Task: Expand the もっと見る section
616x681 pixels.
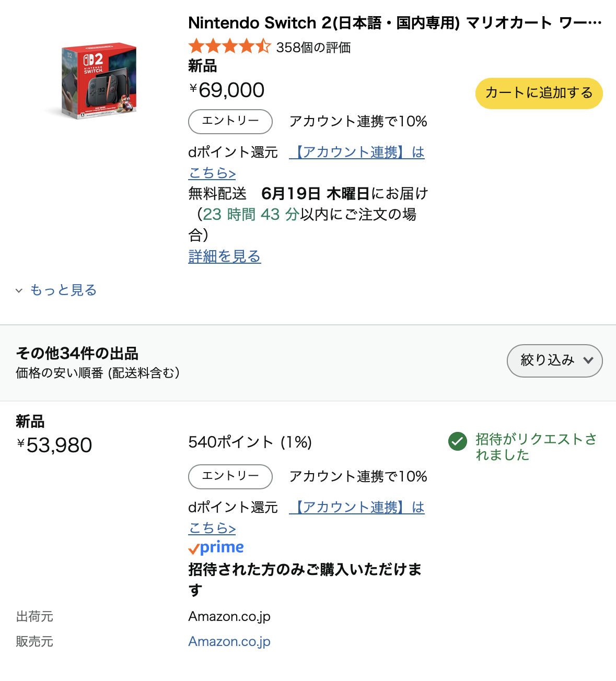Action: (63, 290)
